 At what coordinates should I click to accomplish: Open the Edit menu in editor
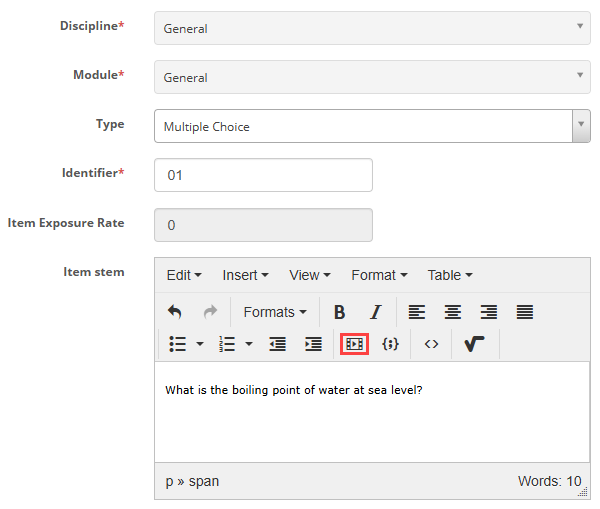[x=184, y=275]
